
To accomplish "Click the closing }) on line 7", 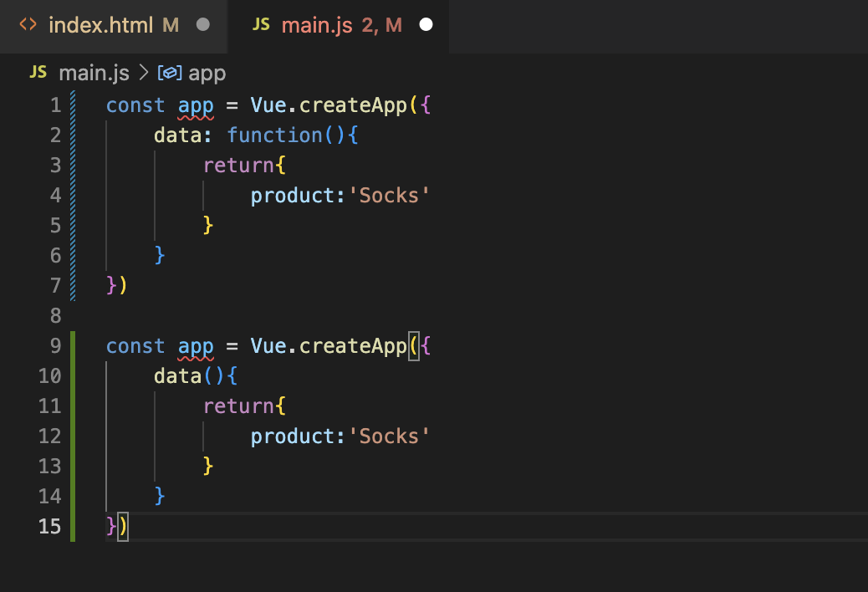I will point(117,285).
